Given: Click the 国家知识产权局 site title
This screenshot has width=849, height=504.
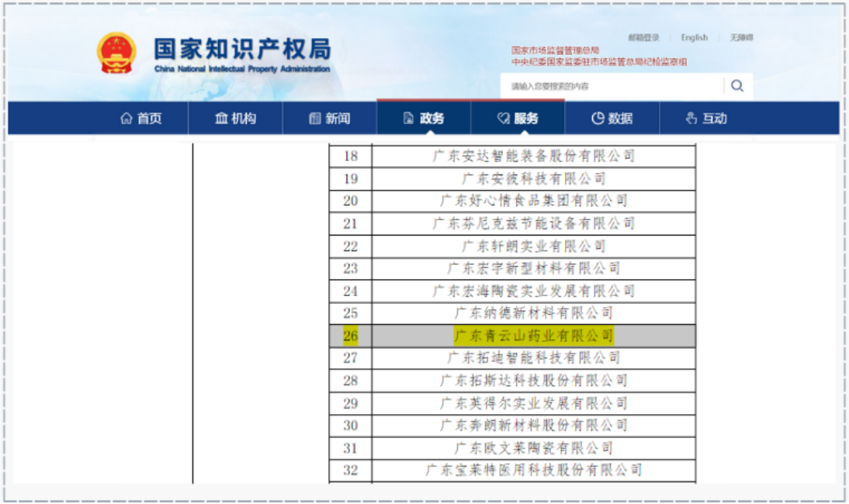Looking at the screenshot, I should (242, 49).
